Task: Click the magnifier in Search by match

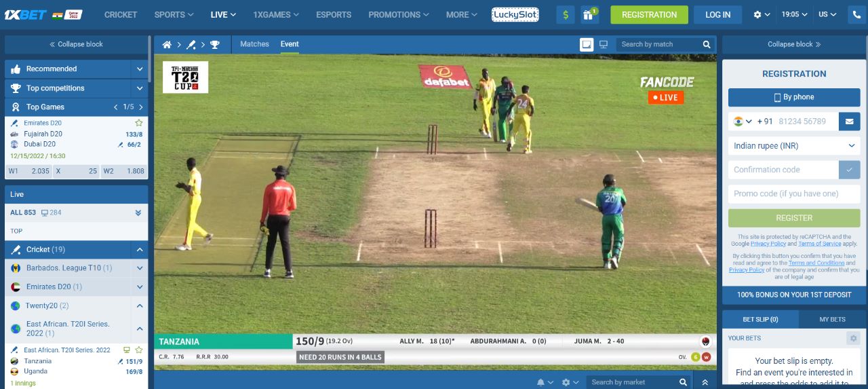Action: [x=707, y=44]
